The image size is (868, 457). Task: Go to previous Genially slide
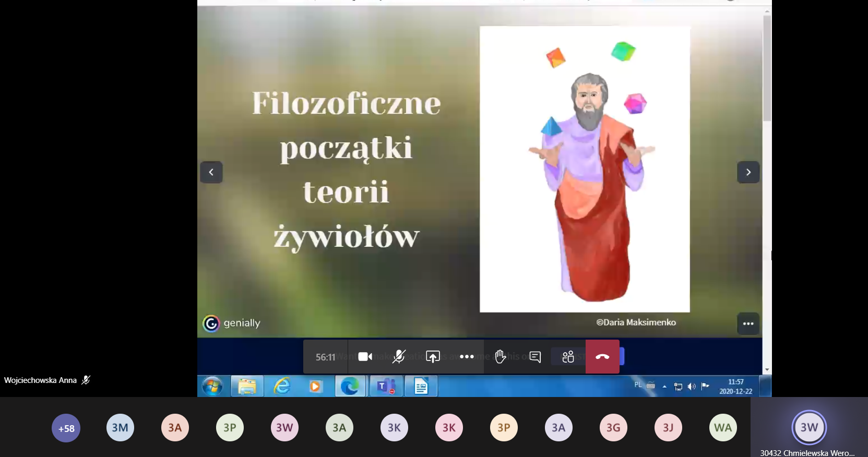pos(211,172)
